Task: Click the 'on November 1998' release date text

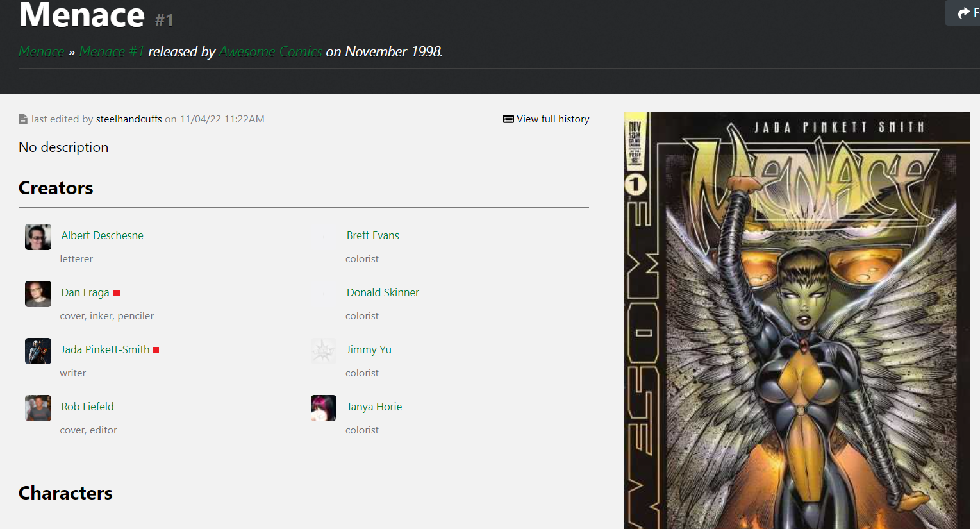Action: coord(384,51)
